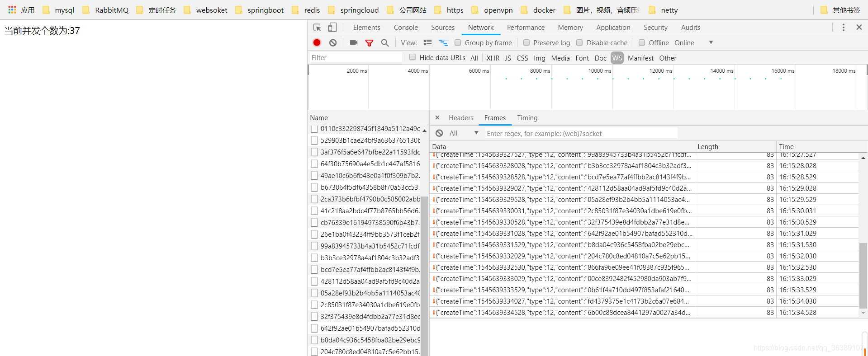
Task: Click the capture screenshots camera icon
Action: pyautogui.click(x=354, y=42)
